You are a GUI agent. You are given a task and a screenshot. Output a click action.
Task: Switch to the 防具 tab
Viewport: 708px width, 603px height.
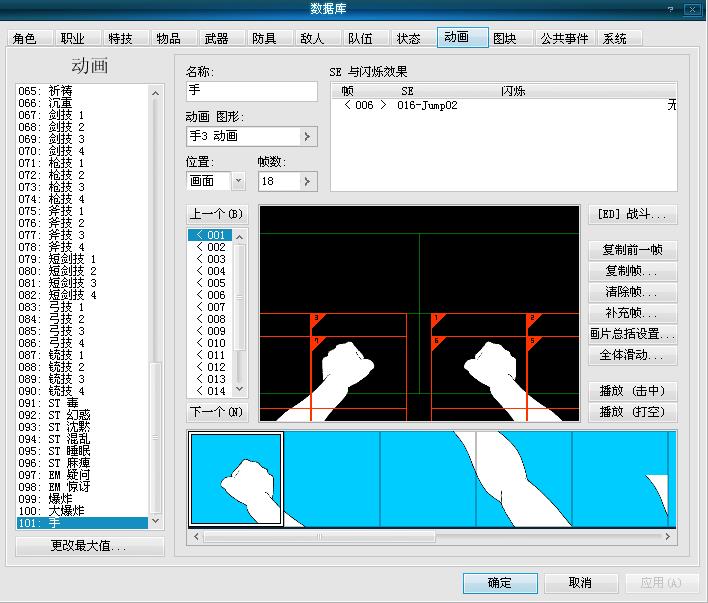coord(269,38)
